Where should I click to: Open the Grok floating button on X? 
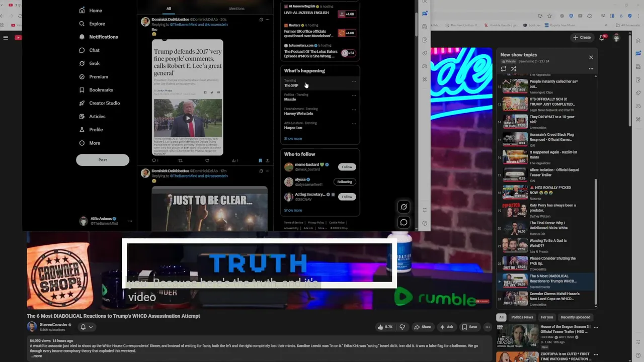coord(404,207)
